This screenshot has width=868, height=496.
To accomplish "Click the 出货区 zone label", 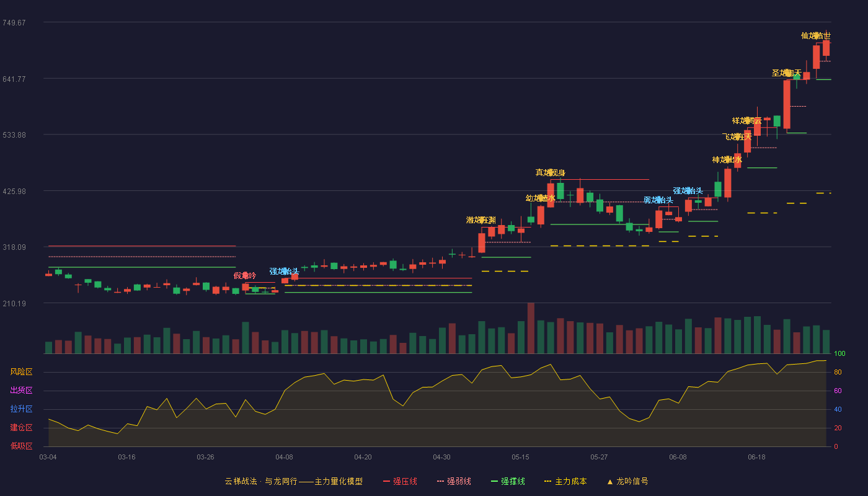I will point(22,390).
